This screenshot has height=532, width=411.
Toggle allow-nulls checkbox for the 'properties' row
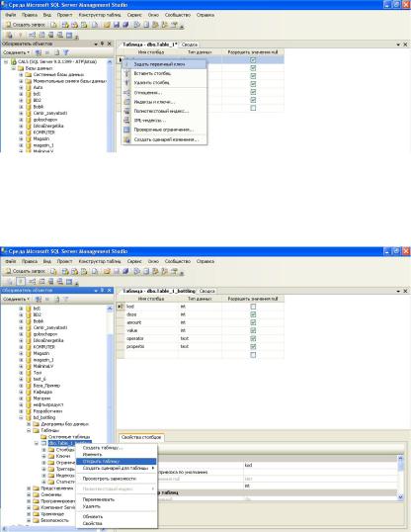click(253, 347)
